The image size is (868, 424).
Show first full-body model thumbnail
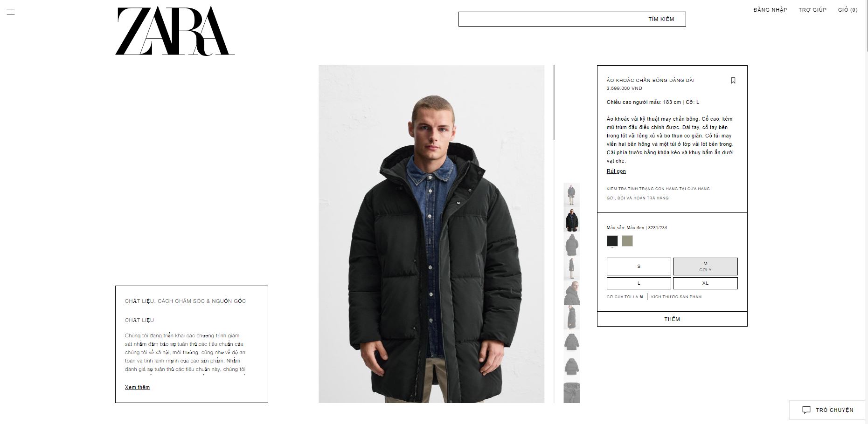571,195
